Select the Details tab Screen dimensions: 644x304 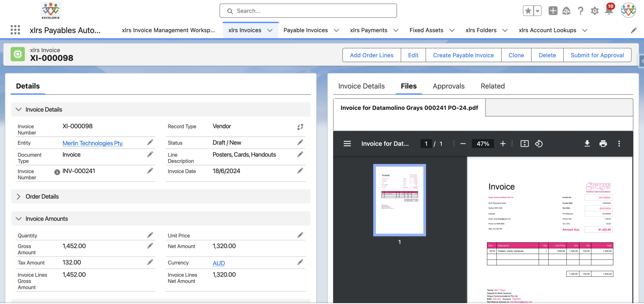tap(28, 86)
